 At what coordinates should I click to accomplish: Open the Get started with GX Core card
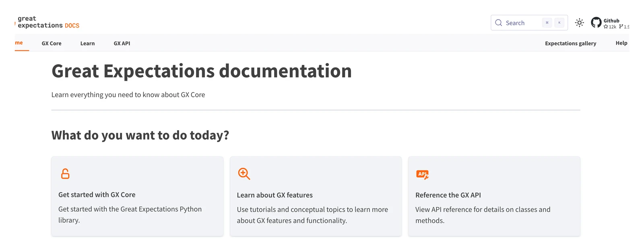click(137, 196)
